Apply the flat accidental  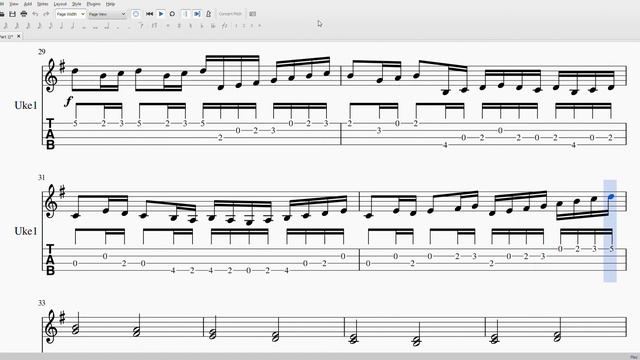click(201, 26)
